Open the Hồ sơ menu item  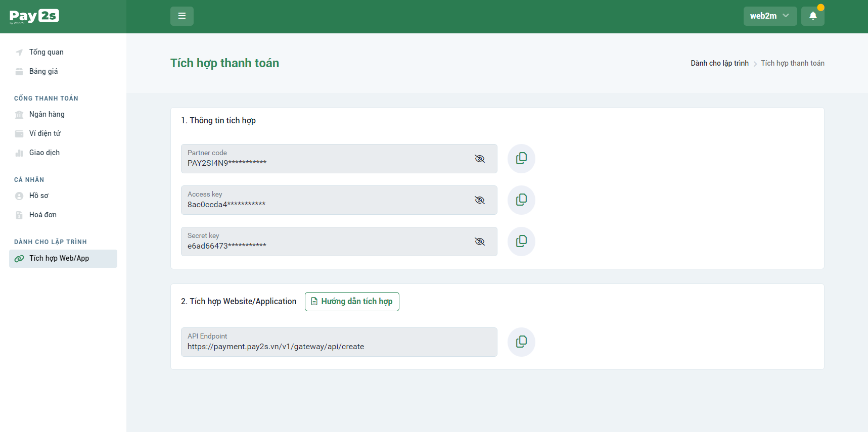click(x=39, y=196)
